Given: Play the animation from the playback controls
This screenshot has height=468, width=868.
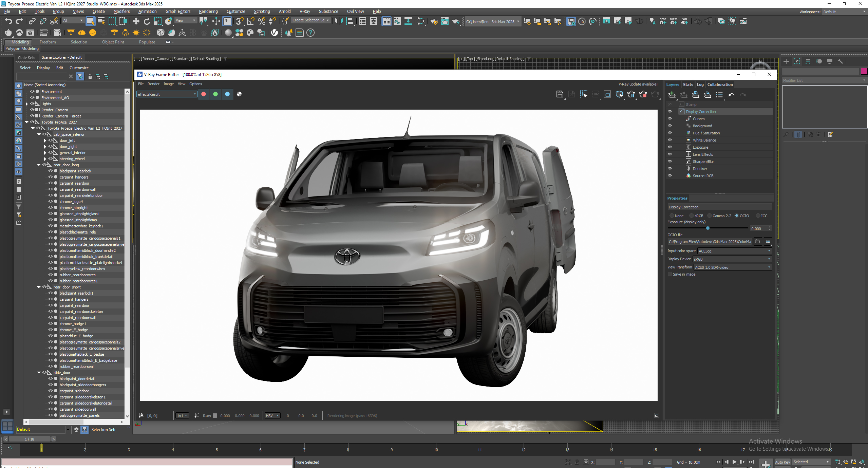Looking at the screenshot, I should 734,462.
